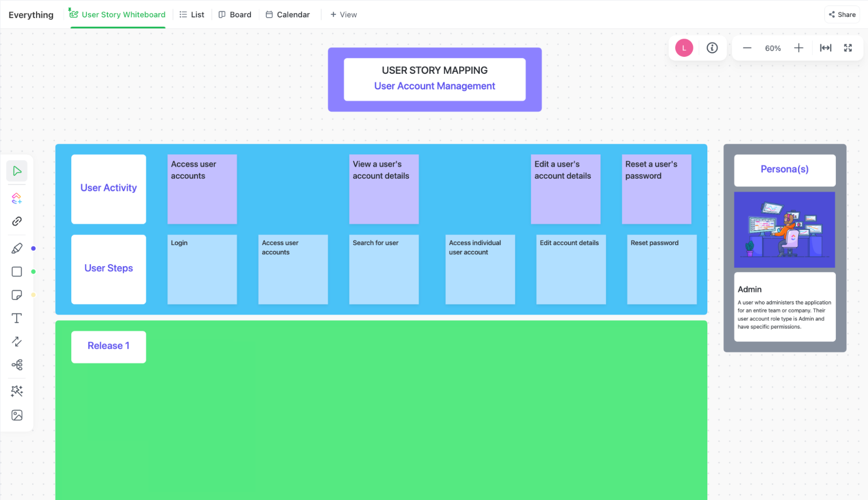This screenshot has height=500, width=868.
Task: Open the Calendar view tab
Action: 288,15
